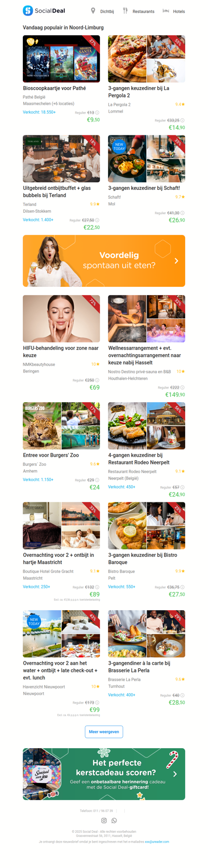This screenshot has height=868, width=208.
Task: Open Bioscoopkaartje voor Pathé deal title
Action: 55,88
